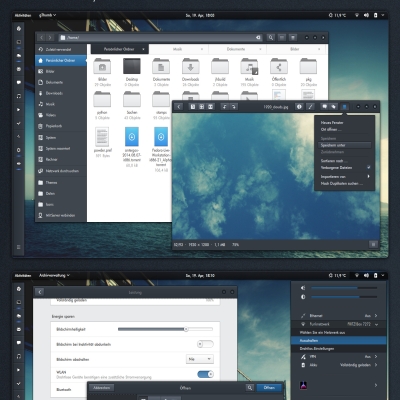Click the /home/ location path field

[x=160, y=38]
